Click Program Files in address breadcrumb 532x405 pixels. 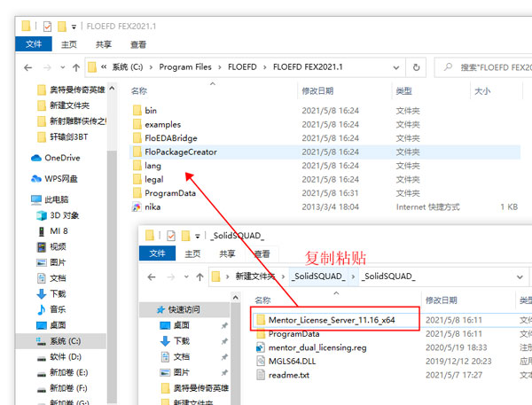pos(185,67)
